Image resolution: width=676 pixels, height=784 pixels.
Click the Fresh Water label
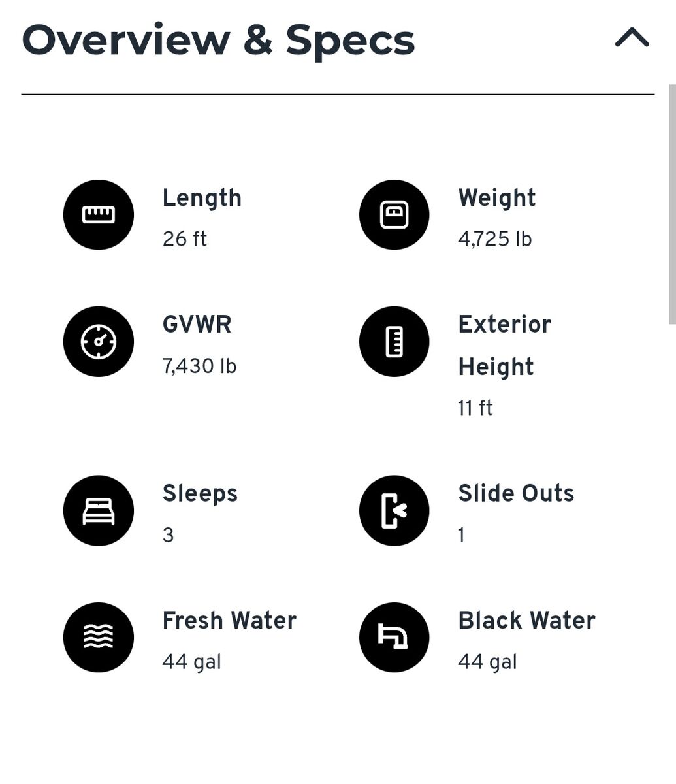229,621
